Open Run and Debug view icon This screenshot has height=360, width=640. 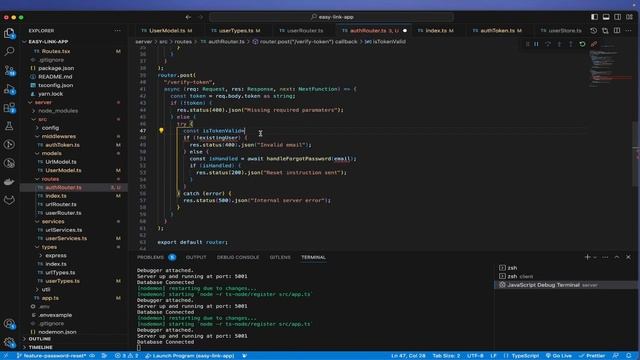[9, 89]
